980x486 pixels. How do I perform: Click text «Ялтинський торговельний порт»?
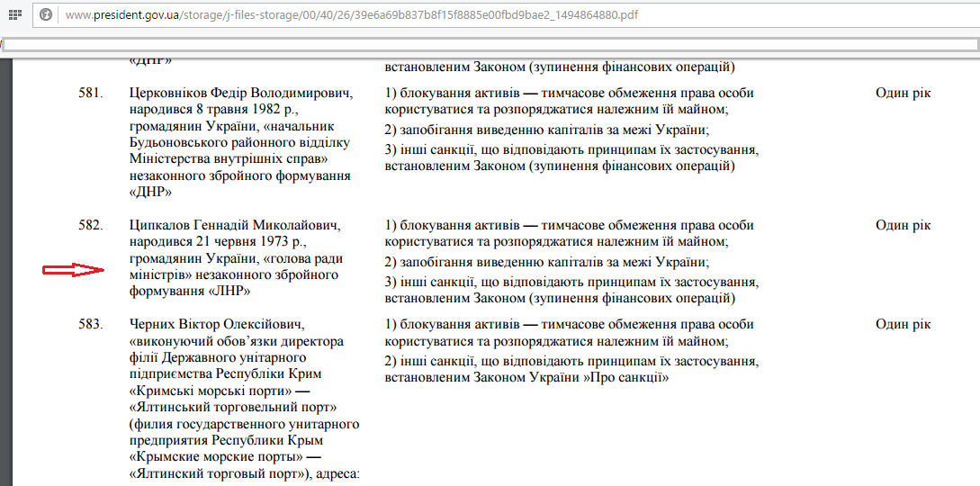[x=233, y=408]
